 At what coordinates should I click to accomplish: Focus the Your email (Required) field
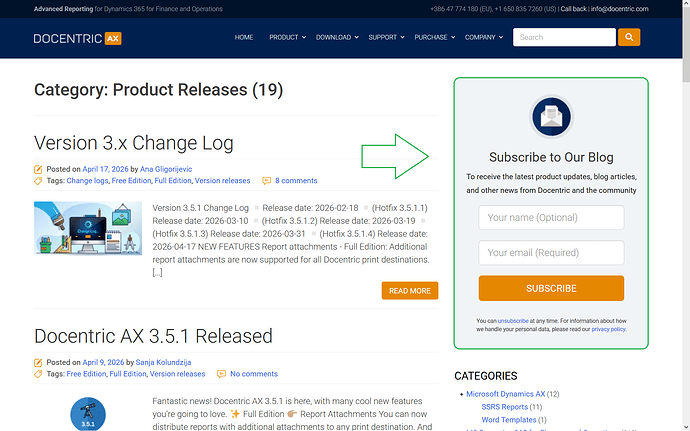click(551, 253)
